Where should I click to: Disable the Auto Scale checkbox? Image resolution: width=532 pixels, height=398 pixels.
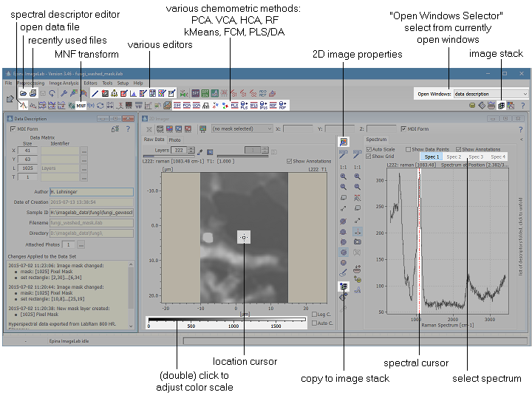pos(370,149)
